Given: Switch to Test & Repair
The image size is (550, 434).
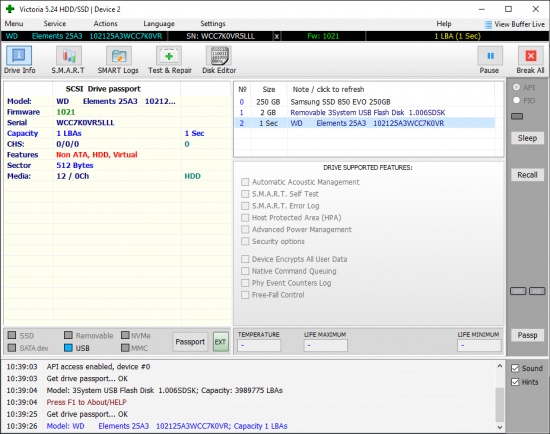Looking at the screenshot, I should (x=169, y=60).
